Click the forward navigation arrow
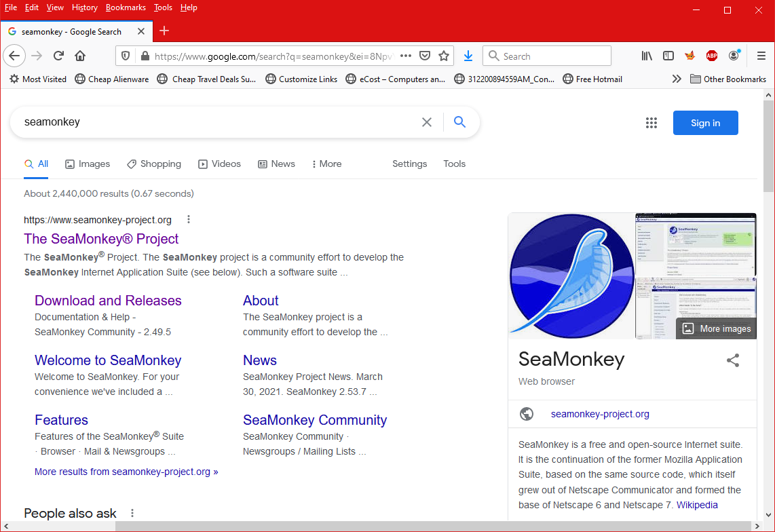 [37, 56]
